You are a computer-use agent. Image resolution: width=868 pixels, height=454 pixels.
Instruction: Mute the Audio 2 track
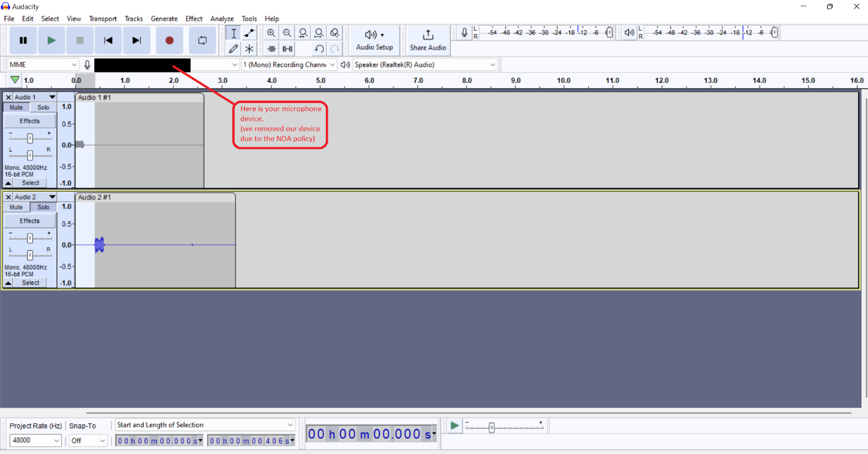click(16, 208)
